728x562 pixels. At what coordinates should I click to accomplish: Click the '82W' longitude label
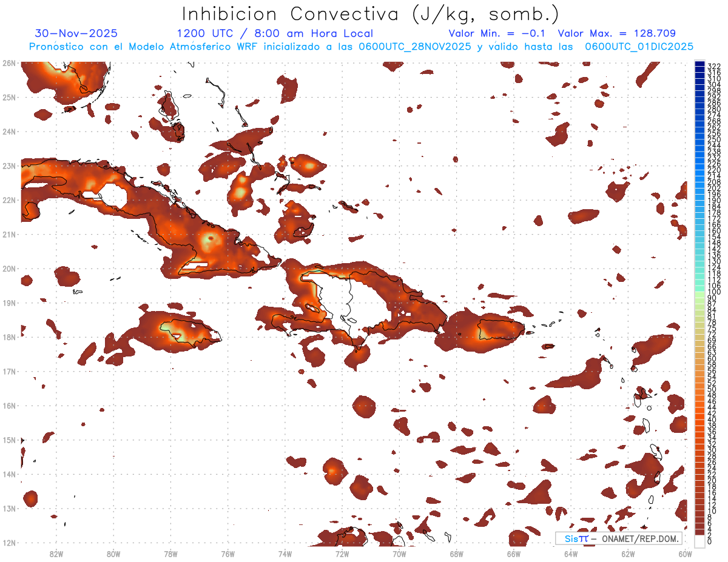coord(56,554)
